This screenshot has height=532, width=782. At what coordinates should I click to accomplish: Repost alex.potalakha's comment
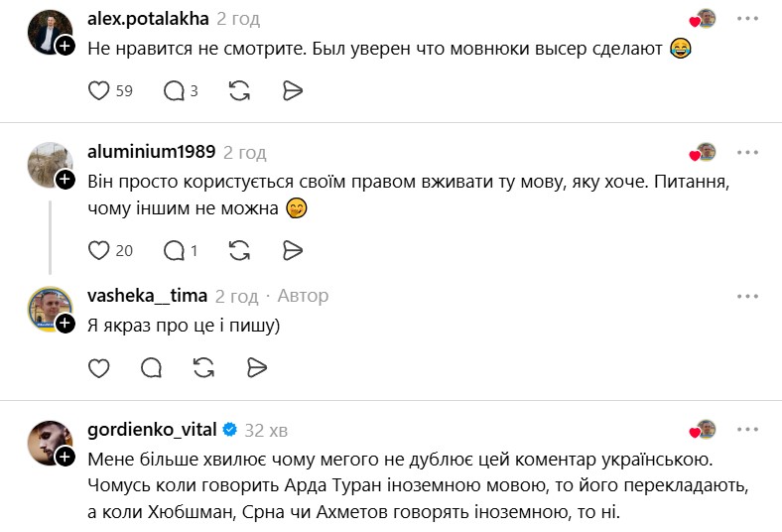click(x=239, y=91)
